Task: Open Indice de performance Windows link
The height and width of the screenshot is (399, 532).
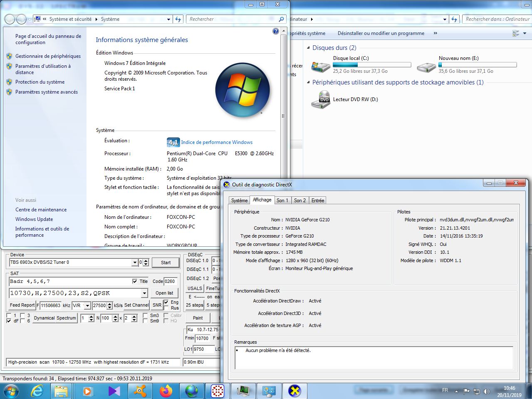Action: (x=217, y=142)
